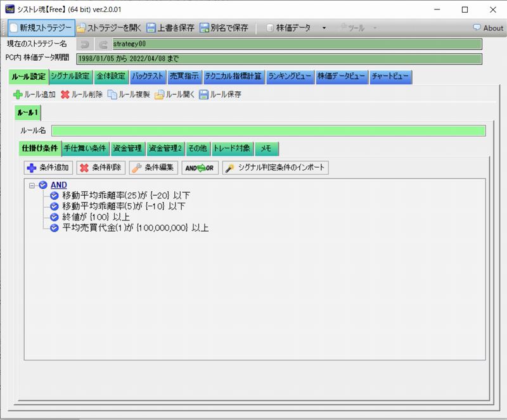Open a strategy via ストラテジーを開く
The image size is (507, 420).
(x=109, y=28)
